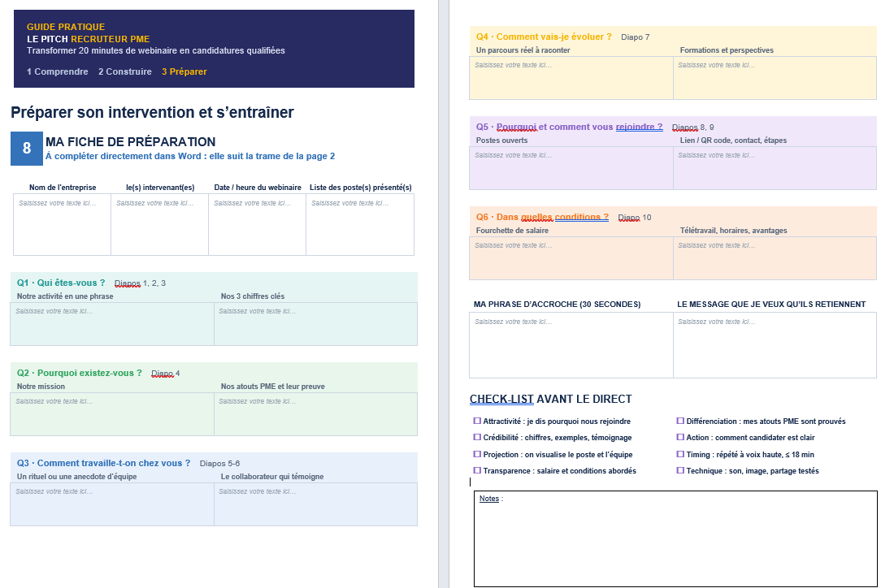Focus the 'Télétravail, horaires, avantages' field
881x588 pixels.
(x=775, y=258)
